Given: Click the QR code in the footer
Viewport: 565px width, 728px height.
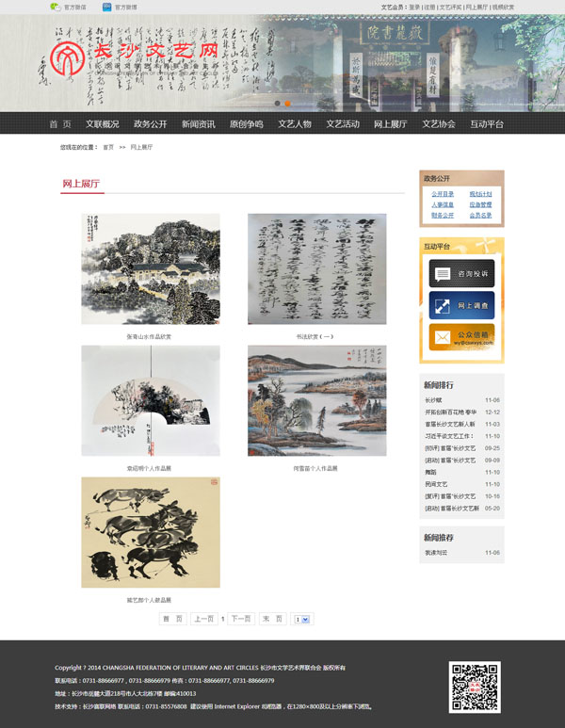Looking at the screenshot, I should click(475, 687).
